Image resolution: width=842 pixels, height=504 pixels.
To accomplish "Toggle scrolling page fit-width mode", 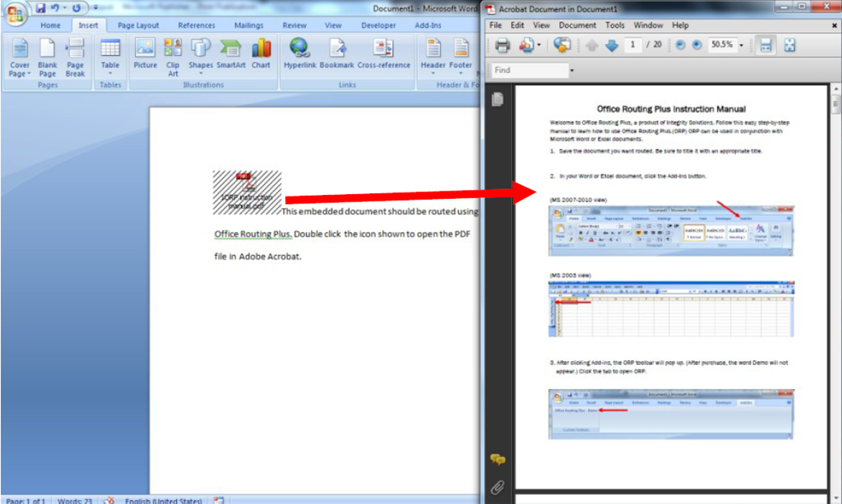I will coord(766,45).
